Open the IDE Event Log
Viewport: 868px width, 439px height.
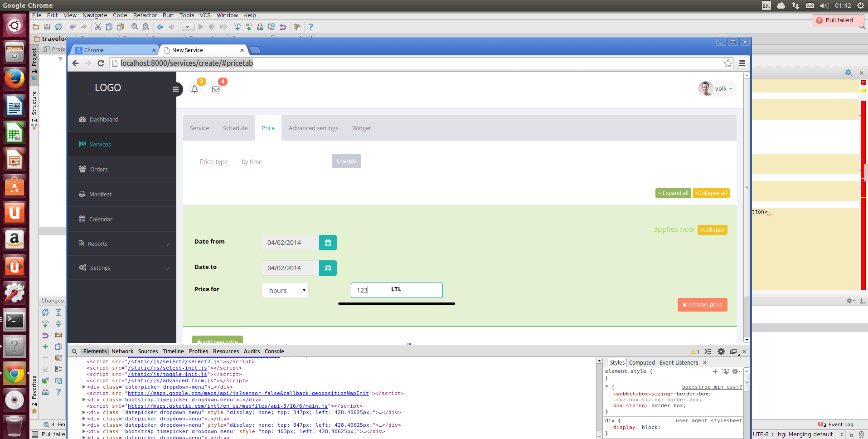(x=835, y=424)
